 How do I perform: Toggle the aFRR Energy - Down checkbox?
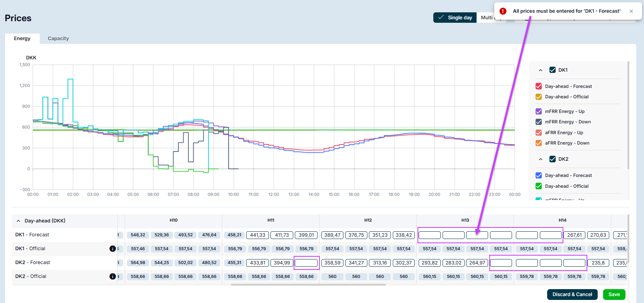[x=539, y=143]
